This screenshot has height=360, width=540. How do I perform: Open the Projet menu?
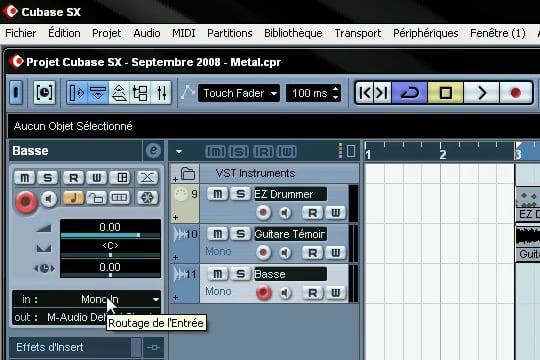pos(106,33)
